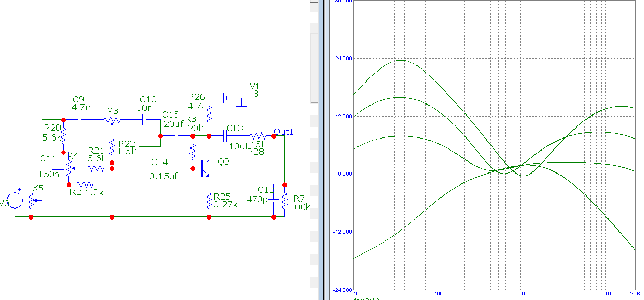Viewport: 644px width, 300px height.
Task: Select the ground symbol beside V1 battery
Action: pyautogui.click(x=241, y=107)
